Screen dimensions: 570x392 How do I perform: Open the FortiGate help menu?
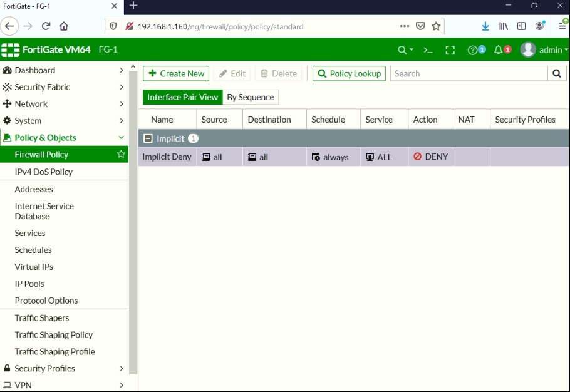click(475, 49)
